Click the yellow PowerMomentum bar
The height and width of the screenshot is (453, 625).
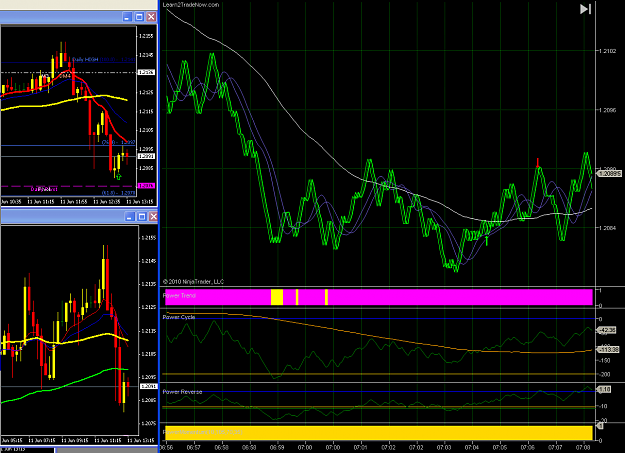click(379, 433)
